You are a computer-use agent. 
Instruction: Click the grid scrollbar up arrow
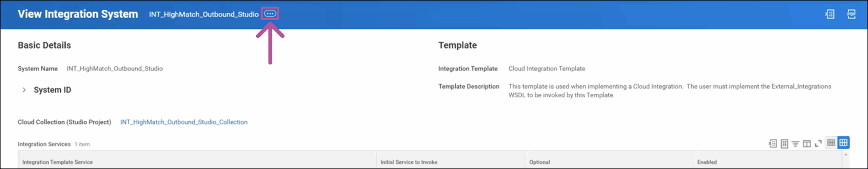[x=846, y=155]
